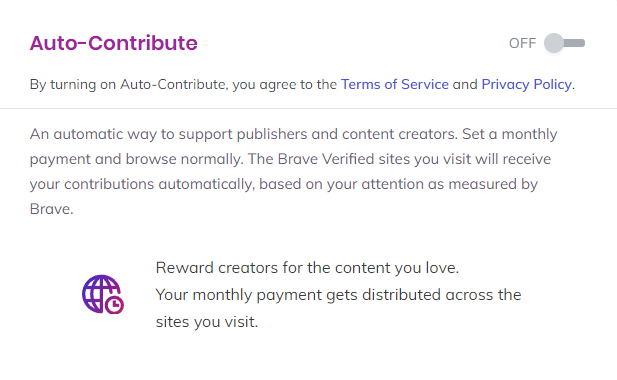Click 'Set a monthly' phrase in description
This screenshot has height=380, width=617.
pyautogui.click(x=510, y=134)
